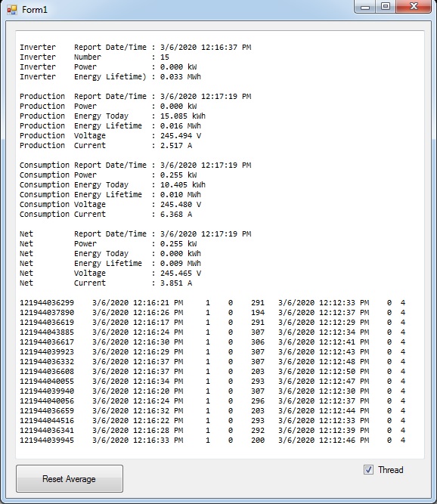Click the Net Energy Lifetime 0.009 MWh line

point(110,263)
